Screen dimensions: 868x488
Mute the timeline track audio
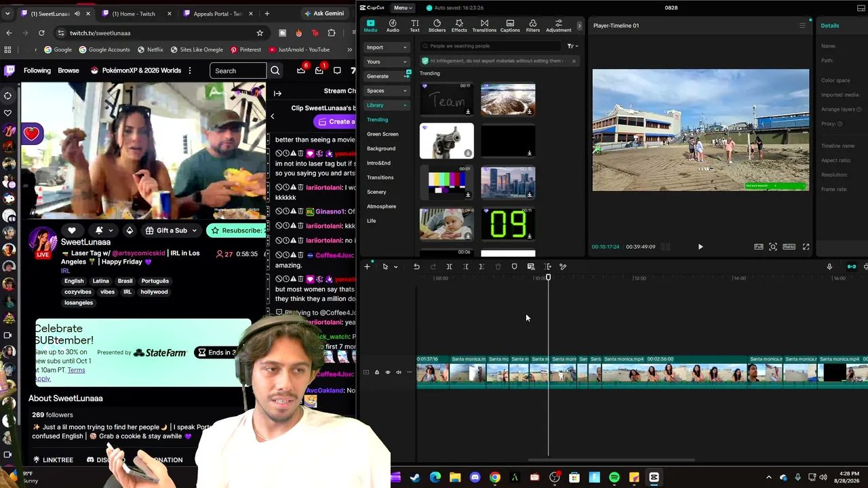[399, 372]
